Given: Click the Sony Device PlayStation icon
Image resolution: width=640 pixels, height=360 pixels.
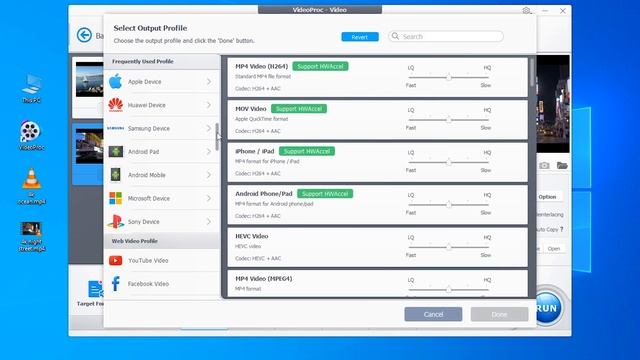Looking at the screenshot, I should tap(116, 222).
